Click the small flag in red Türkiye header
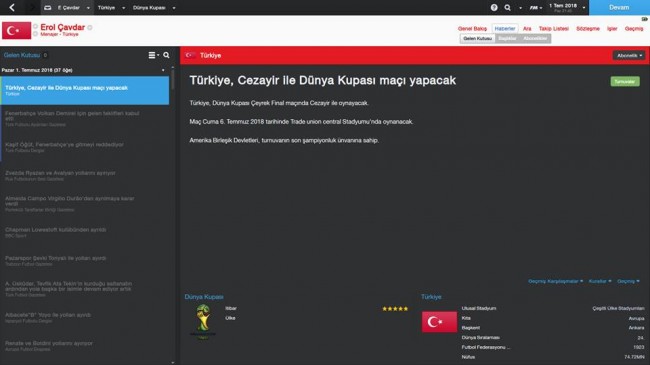 tap(190, 55)
